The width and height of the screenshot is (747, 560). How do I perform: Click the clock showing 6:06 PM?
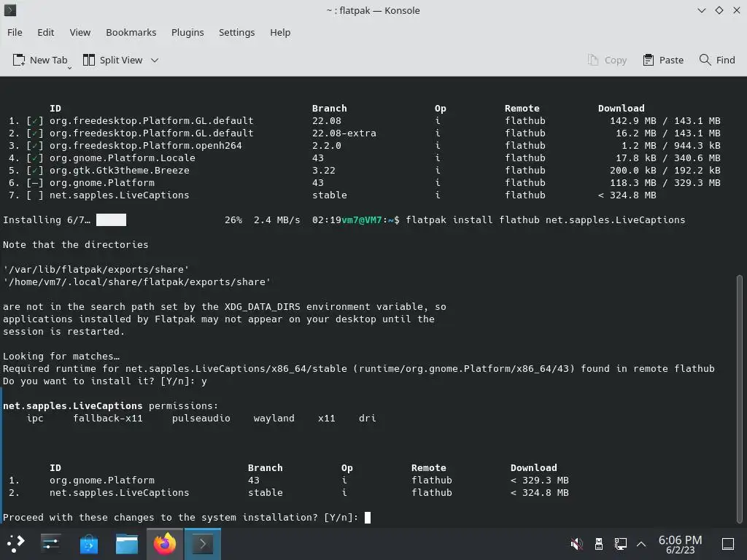[x=681, y=544]
